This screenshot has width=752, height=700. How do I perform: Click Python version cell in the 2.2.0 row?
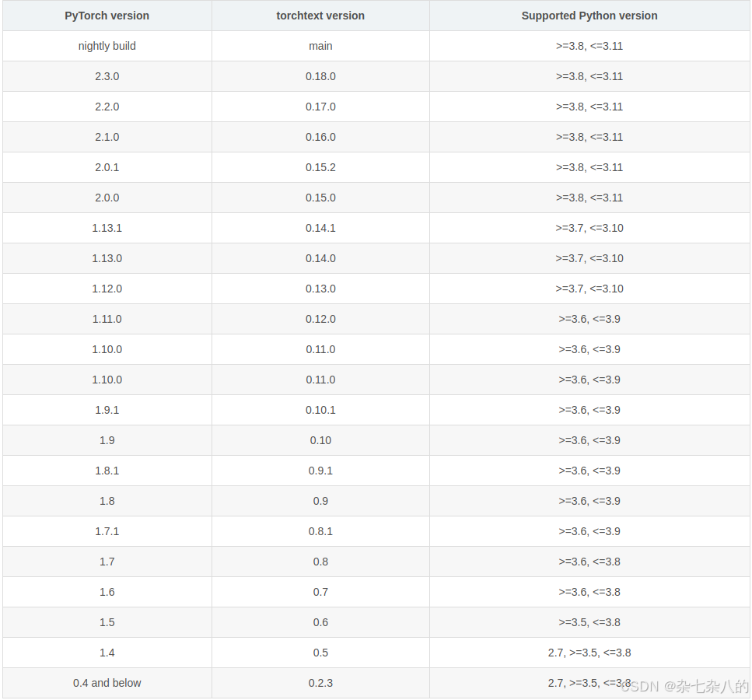point(589,107)
